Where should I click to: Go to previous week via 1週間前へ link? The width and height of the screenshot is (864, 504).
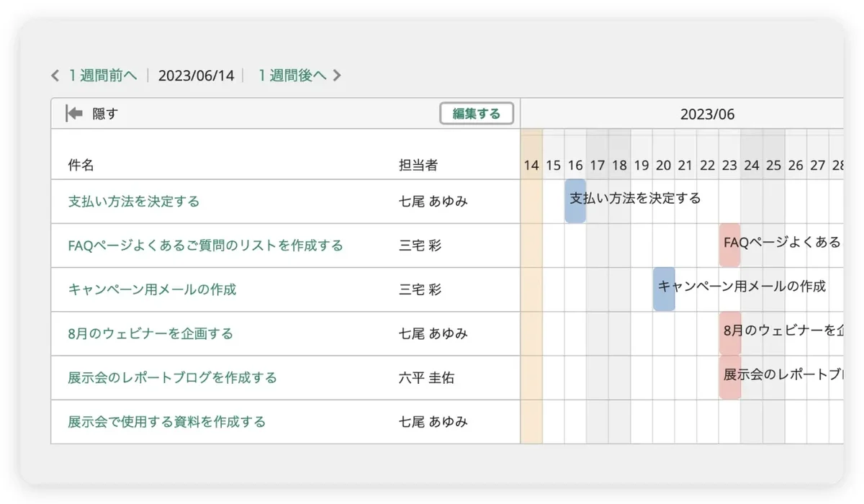[103, 76]
